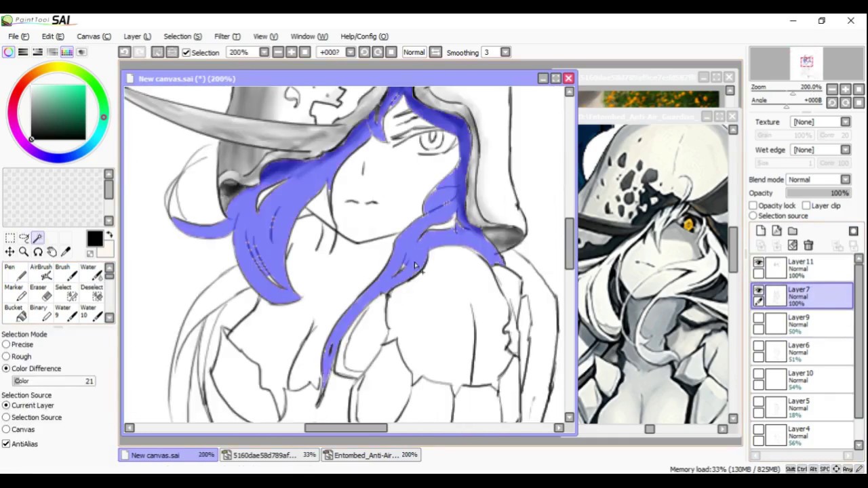Select the Layer9 row
This screenshot has width=868, height=488.
(x=802, y=325)
